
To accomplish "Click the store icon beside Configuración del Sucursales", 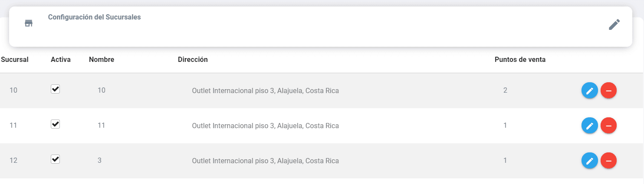I will 29,23.
